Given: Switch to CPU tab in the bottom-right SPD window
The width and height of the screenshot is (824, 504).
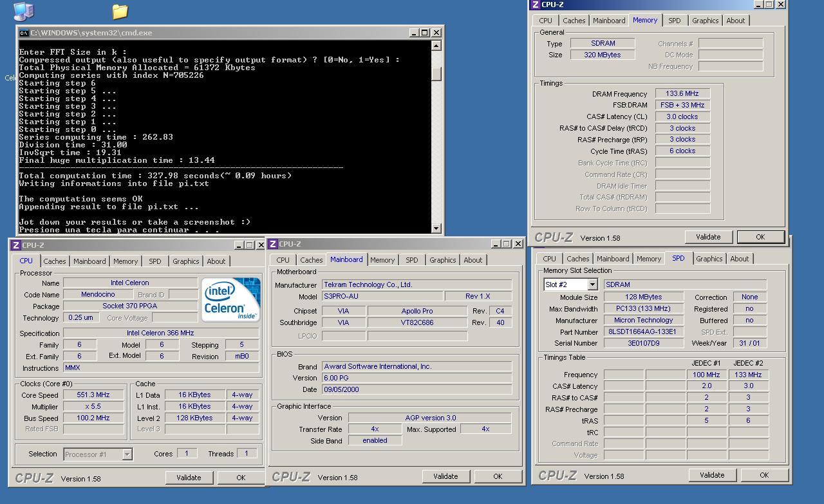Looking at the screenshot, I should coord(550,259).
